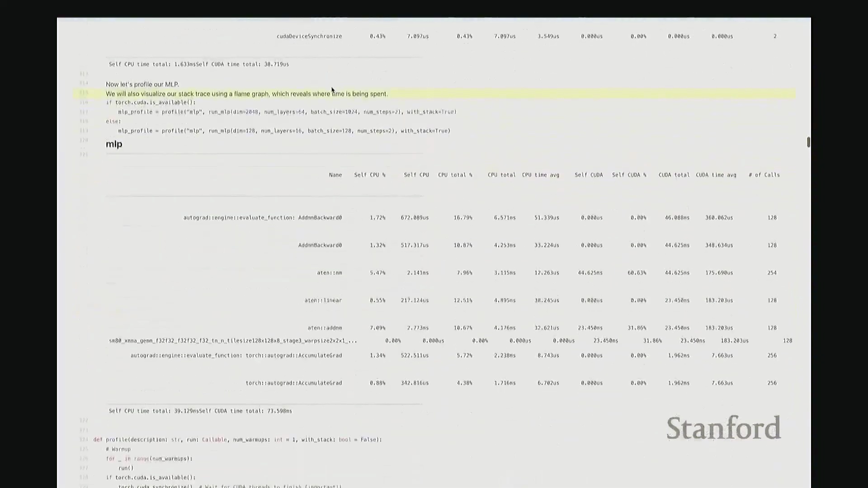
Task: Click the def profile function definition line
Action: pos(237,440)
